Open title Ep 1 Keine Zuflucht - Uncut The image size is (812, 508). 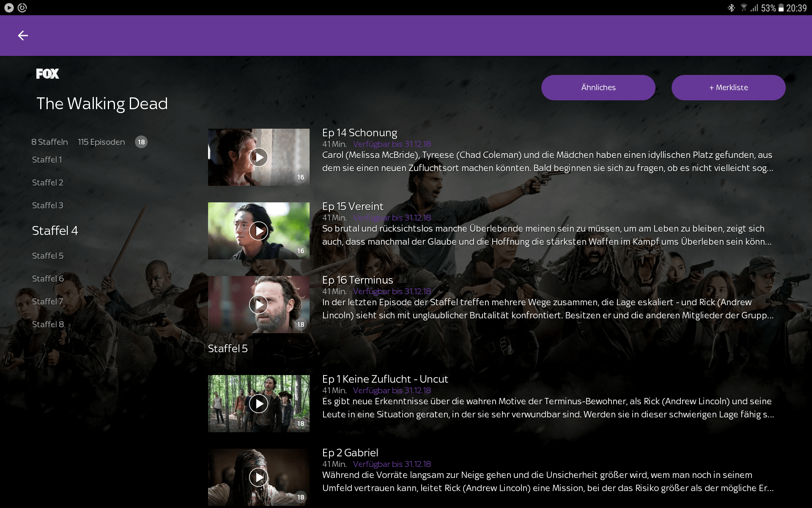coord(385,379)
